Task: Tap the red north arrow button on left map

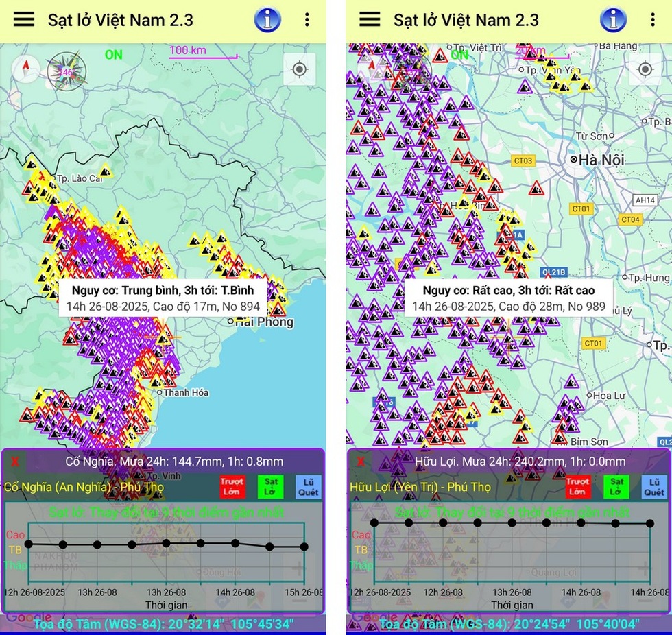Action: pyautogui.click(x=26, y=69)
